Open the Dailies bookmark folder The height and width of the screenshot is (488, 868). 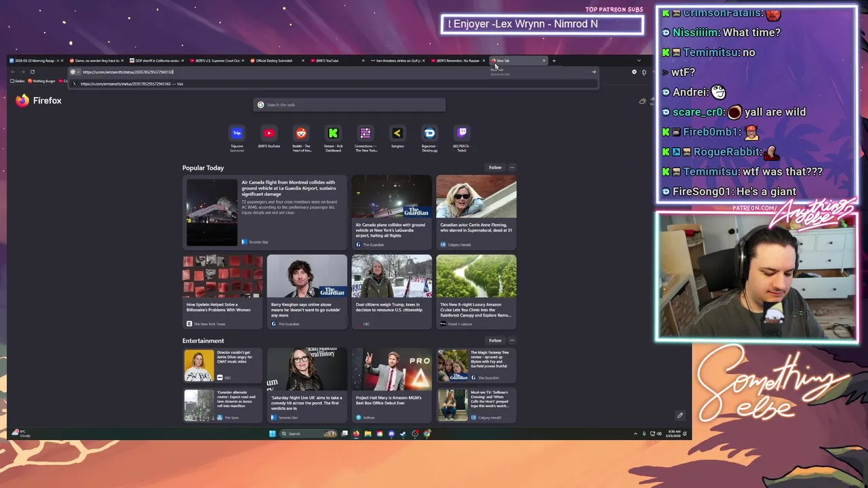[18, 81]
